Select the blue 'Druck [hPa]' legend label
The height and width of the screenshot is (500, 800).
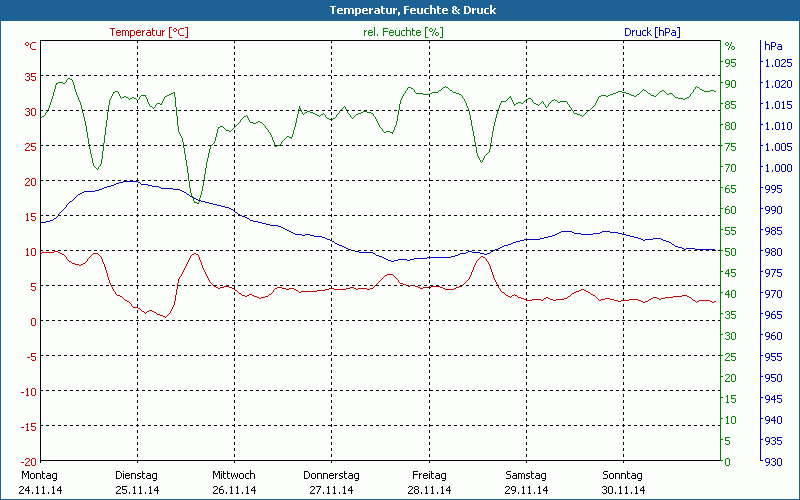(x=652, y=32)
